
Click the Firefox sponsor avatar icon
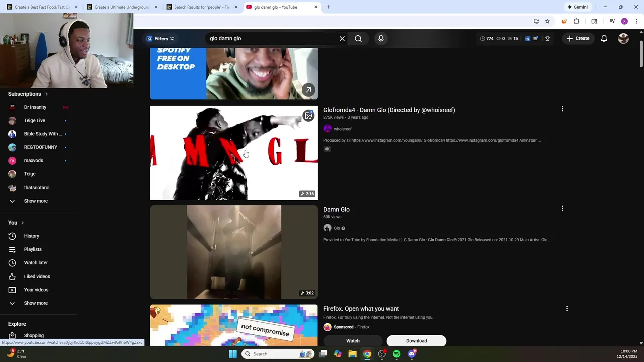click(328, 327)
